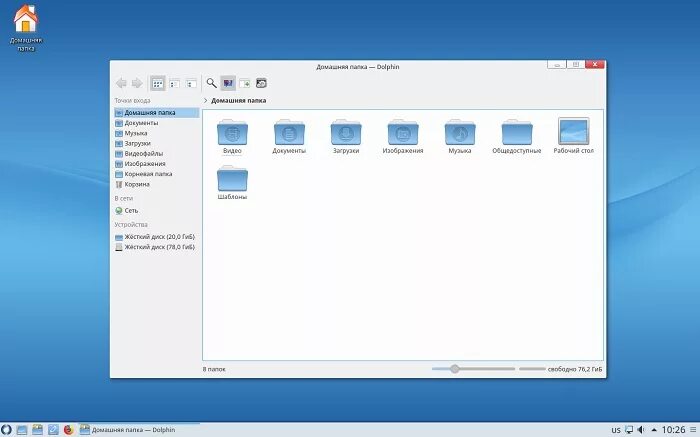Launch Dolphin from the taskbar quick-launch icon
This screenshot has width=700, height=437.
tap(38, 429)
